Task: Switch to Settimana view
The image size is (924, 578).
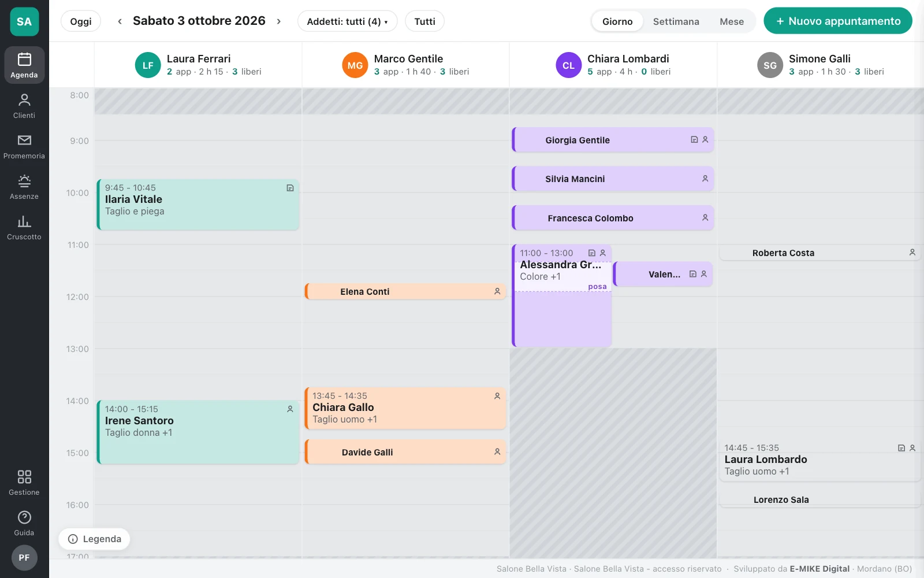Action: pyautogui.click(x=676, y=21)
